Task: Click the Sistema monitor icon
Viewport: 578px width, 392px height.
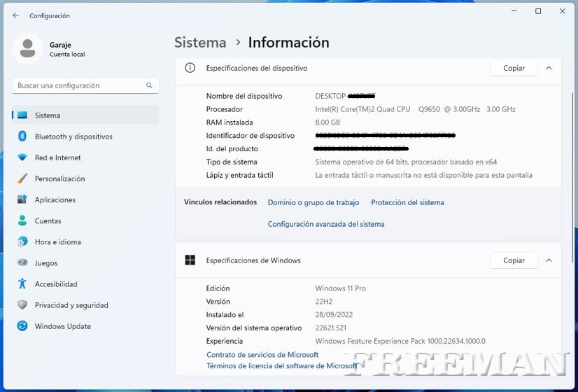Action: click(22, 115)
